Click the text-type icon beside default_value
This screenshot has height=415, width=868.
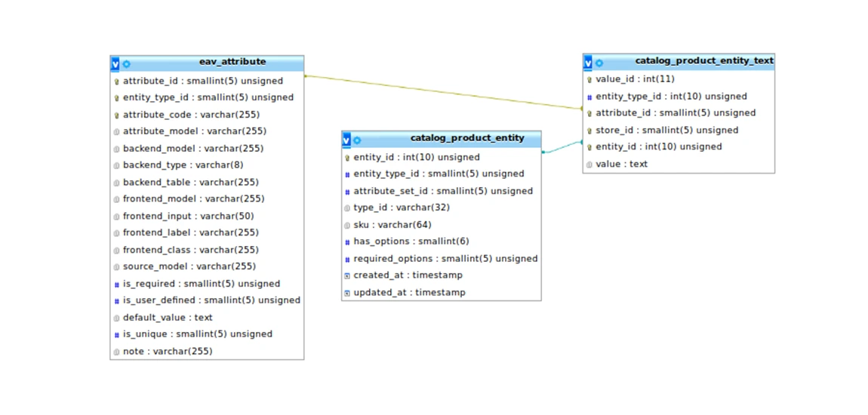pyautogui.click(x=117, y=318)
